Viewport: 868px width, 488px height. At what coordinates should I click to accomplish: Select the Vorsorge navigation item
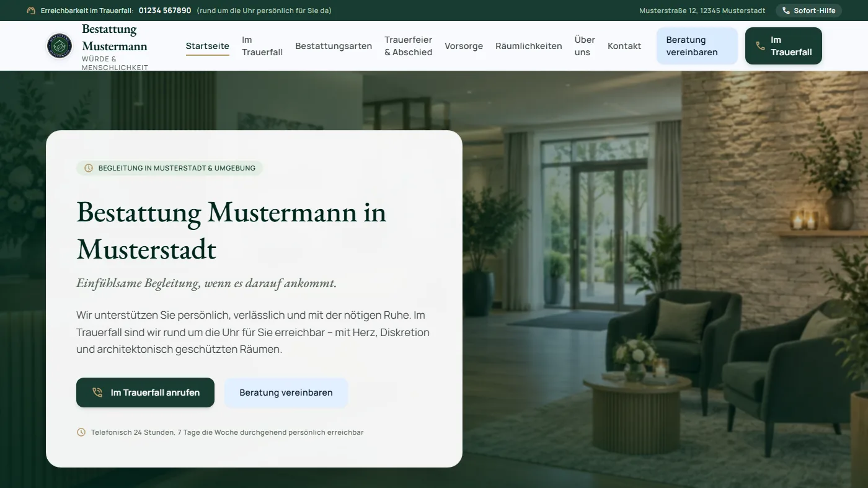[x=464, y=46]
